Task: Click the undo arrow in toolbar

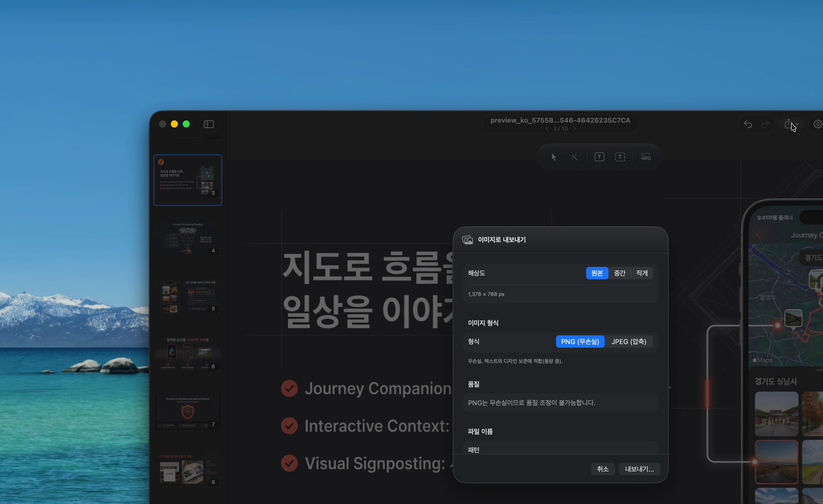Action: click(748, 124)
